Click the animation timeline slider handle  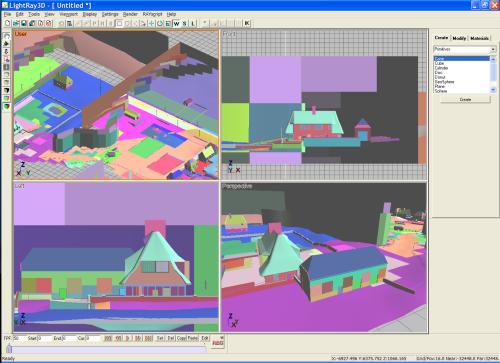click(x=9, y=349)
